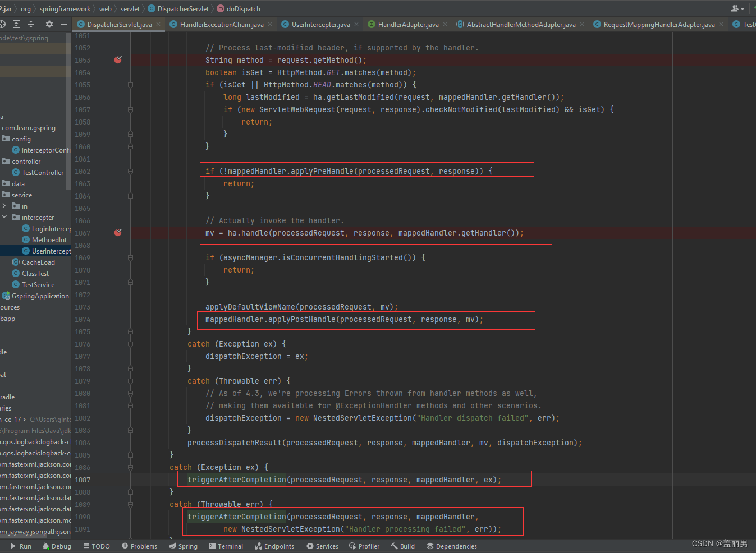756x553 pixels.
Task: Select opened file locate target icon
Action: (2, 24)
